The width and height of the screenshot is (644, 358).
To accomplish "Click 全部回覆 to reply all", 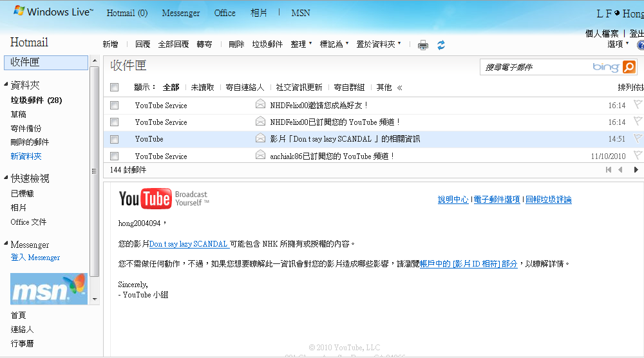I will point(173,44).
